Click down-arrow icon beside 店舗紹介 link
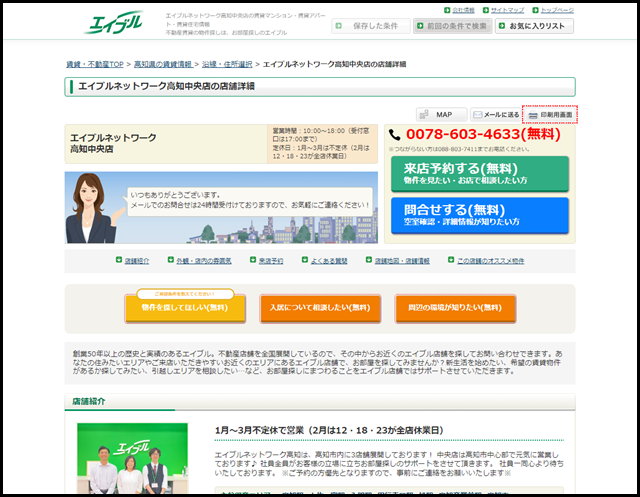 (119, 260)
